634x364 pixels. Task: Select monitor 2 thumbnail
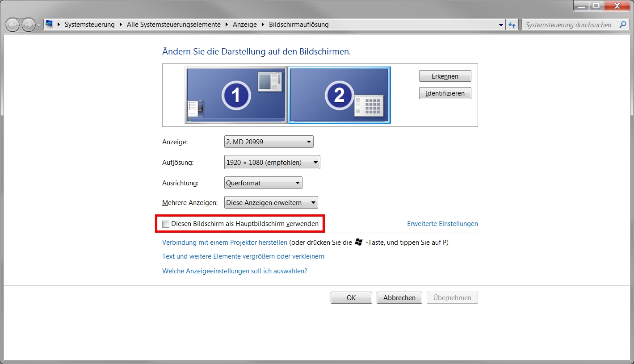(x=339, y=95)
